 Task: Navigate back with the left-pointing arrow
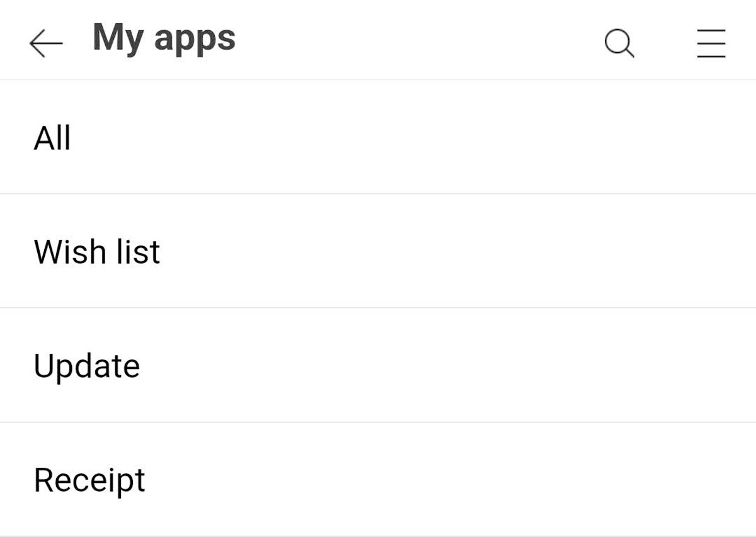[x=45, y=43]
